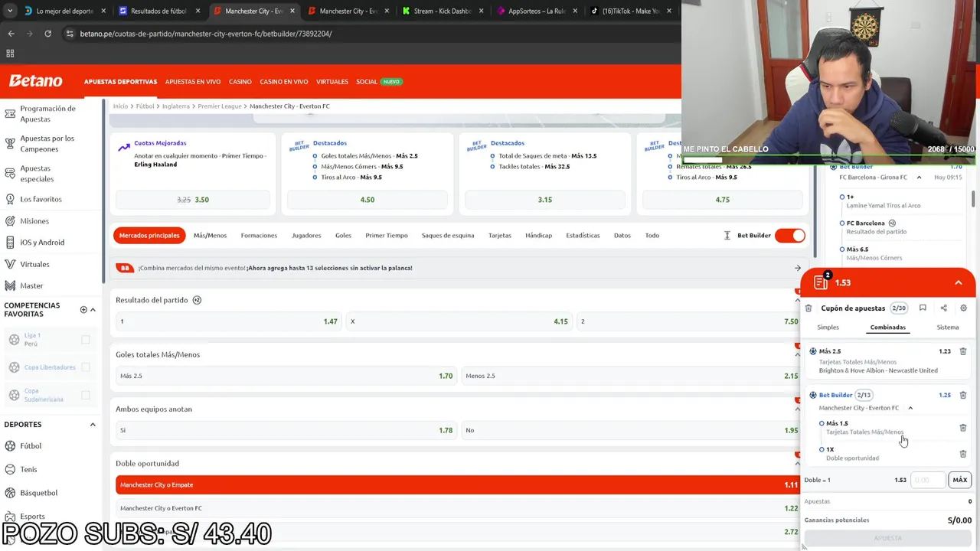This screenshot has width=980, height=551.
Task: Click the Esports controller icon
Action: (11, 516)
